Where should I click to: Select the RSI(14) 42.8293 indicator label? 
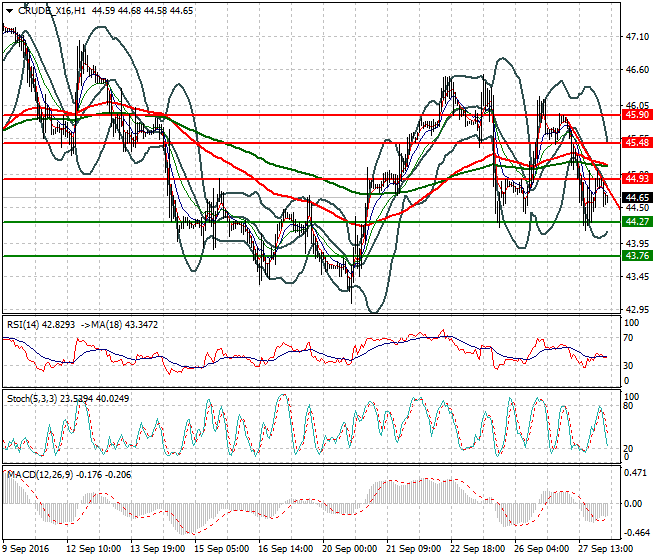point(41,325)
